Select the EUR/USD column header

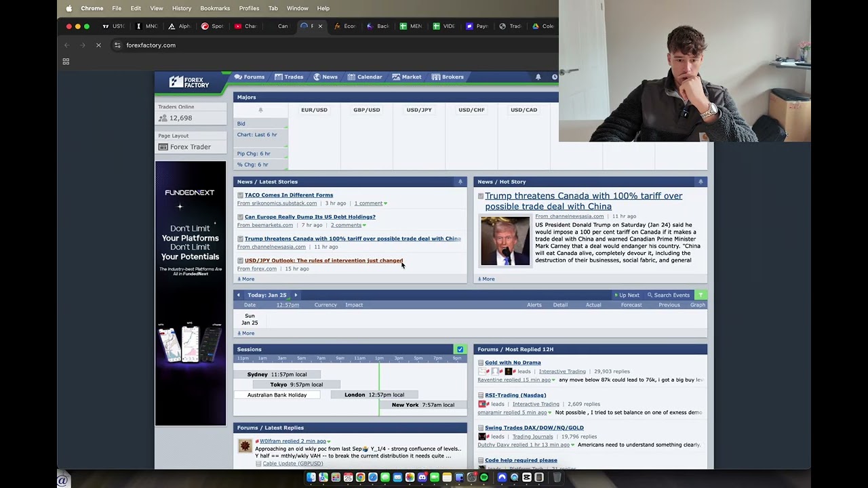point(314,110)
